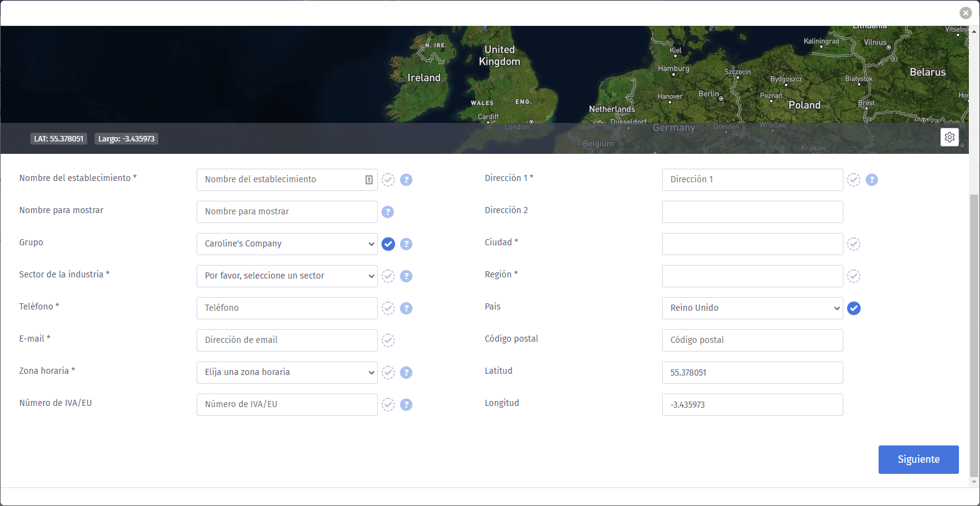This screenshot has height=506, width=980.
Task: Click the vertical scrollbar thumb of the dialog
Action: click(974, 335)
